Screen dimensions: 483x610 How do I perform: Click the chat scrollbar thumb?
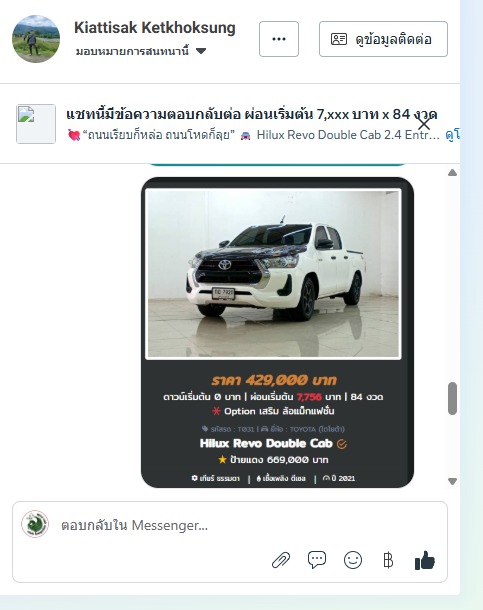tap(452, 398)
